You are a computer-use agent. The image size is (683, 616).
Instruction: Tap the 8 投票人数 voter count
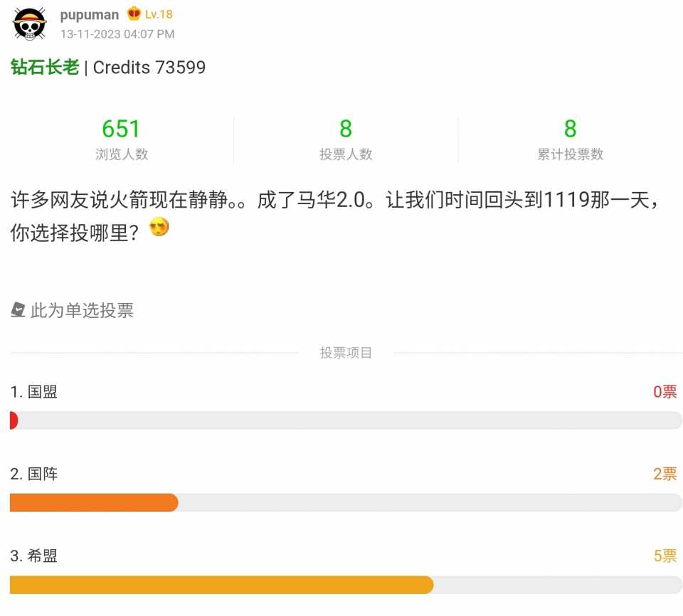[346, 139]
